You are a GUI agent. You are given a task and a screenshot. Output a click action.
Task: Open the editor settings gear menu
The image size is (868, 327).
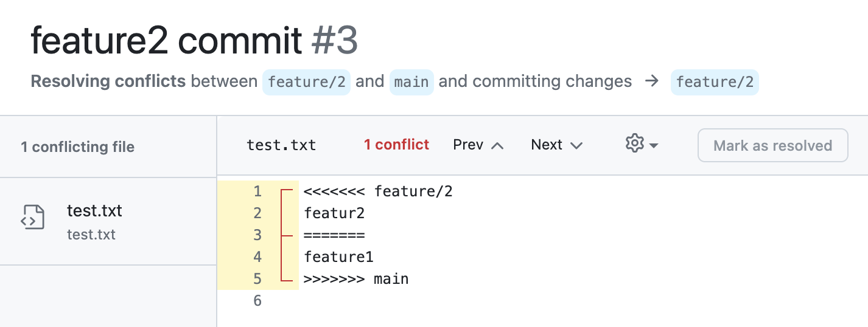click(x=635, y=144)
